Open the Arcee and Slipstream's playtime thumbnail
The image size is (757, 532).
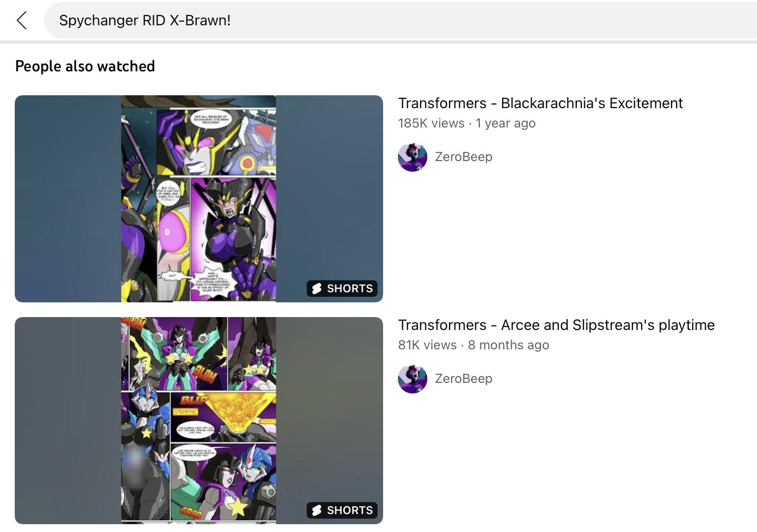[199, 421]
